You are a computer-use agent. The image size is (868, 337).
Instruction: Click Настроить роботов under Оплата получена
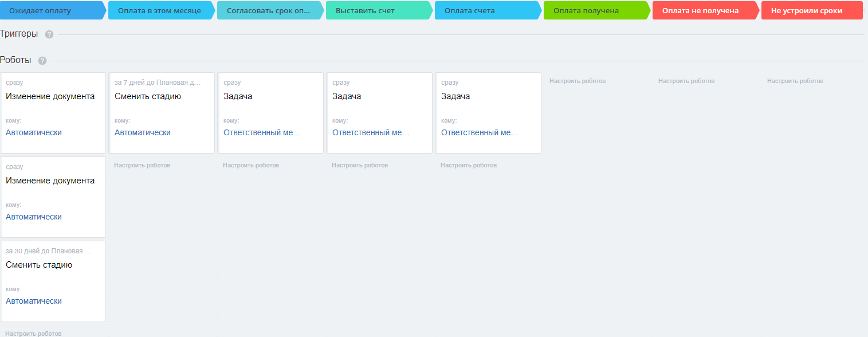578,81
